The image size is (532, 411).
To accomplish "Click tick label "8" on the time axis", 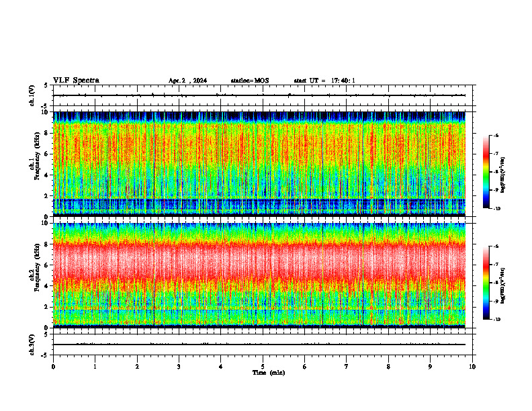I will [388, 367].
